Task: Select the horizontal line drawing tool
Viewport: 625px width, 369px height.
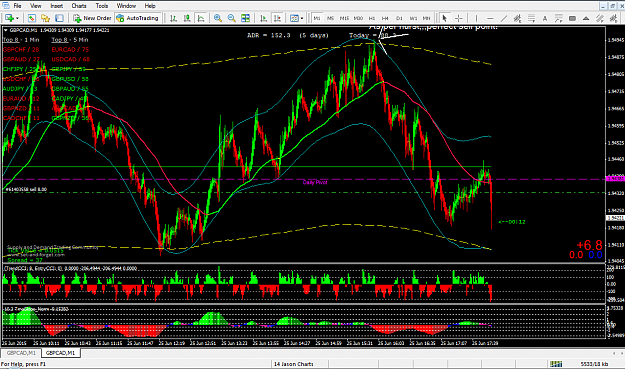Action: coord(490,18)
